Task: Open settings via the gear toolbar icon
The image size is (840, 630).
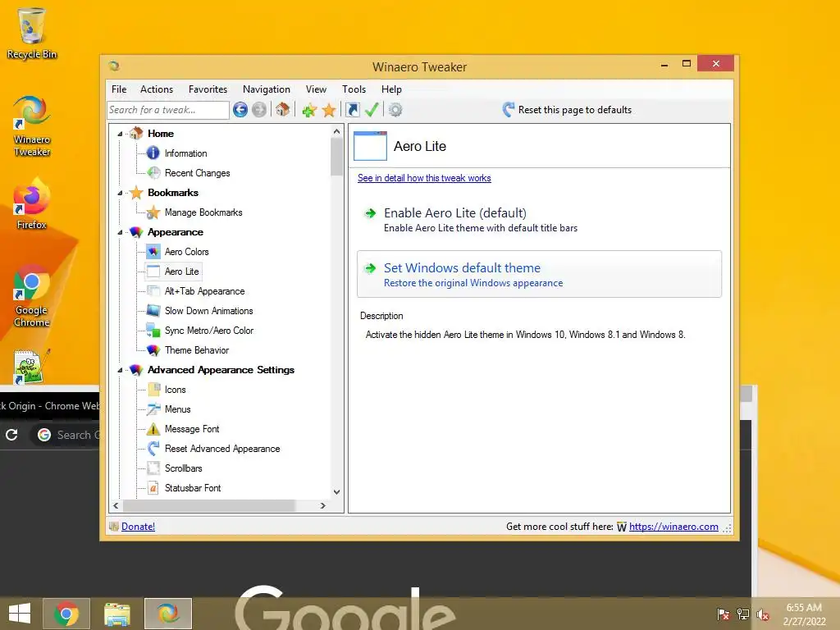Action: pyautogui.click(x=395, y=110)
